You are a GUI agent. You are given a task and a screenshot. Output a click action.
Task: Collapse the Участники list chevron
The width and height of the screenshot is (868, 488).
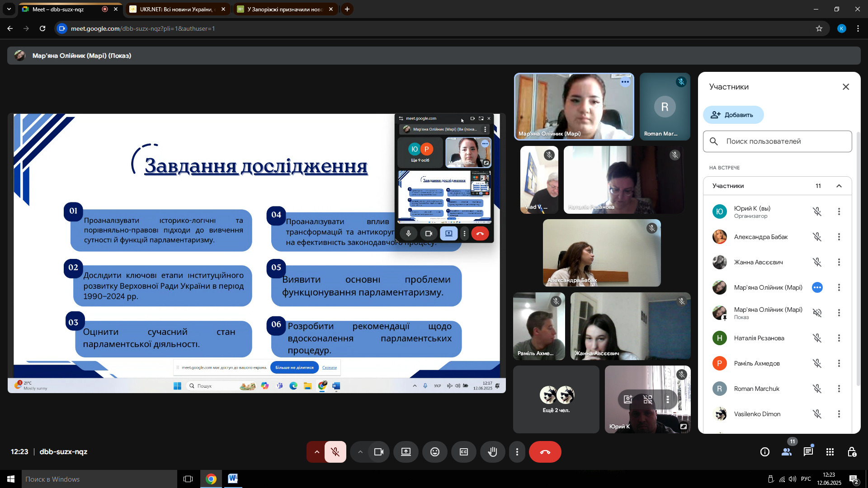coord(839,186)
